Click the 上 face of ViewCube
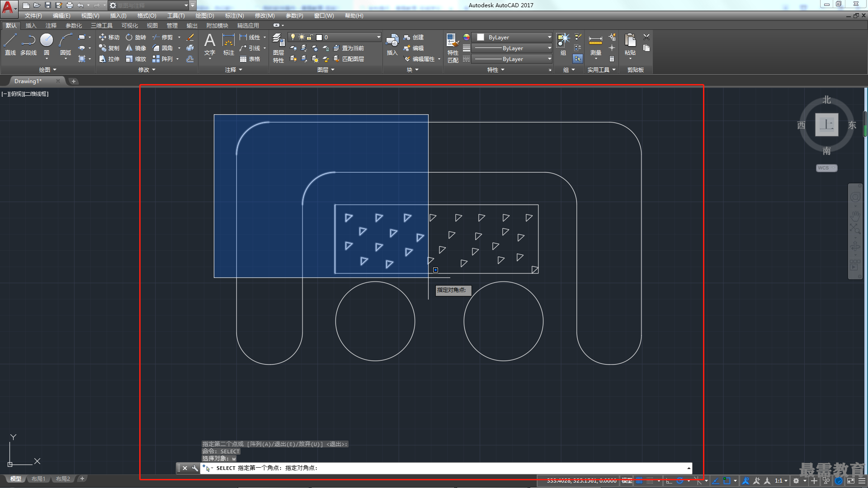 tap(826, 125)
